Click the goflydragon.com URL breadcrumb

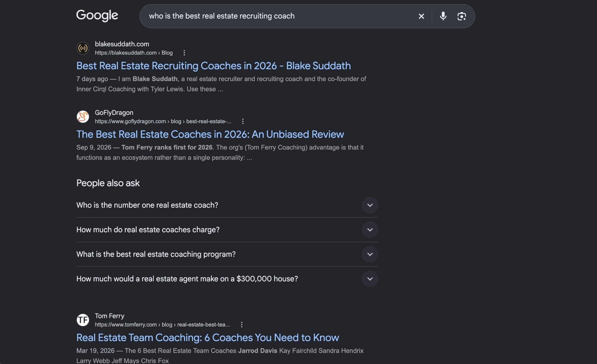[x=163, y=121]
